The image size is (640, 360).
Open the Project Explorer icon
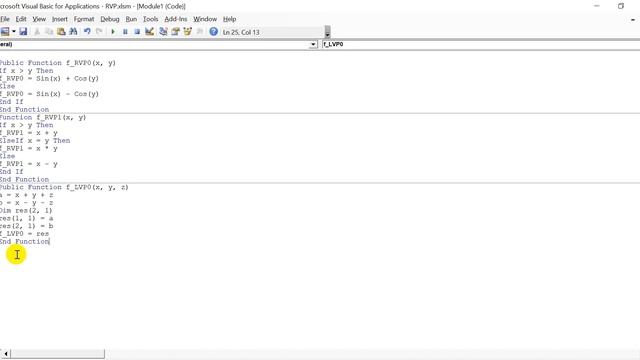coord(163,31)
